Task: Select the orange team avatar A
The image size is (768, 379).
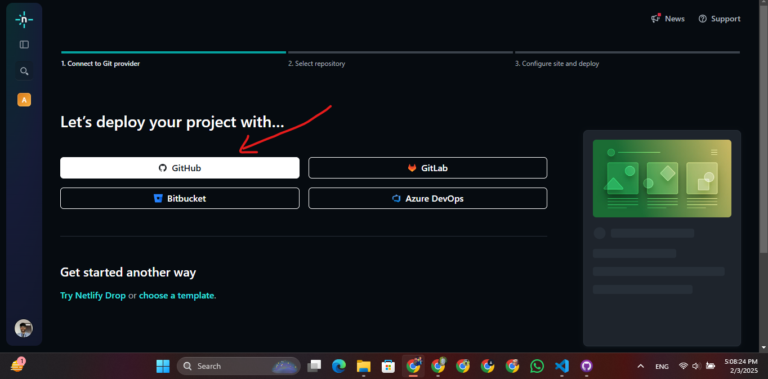Action: point(24,100)
